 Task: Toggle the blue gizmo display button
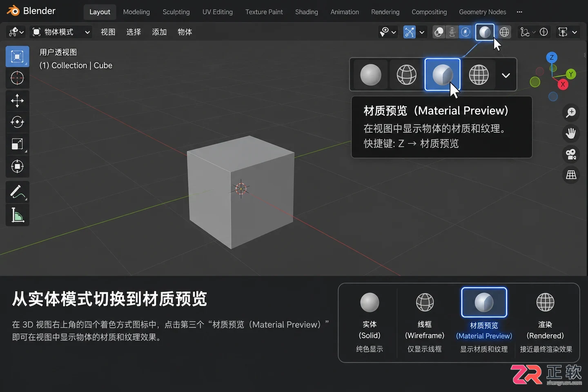pos(409,32)
